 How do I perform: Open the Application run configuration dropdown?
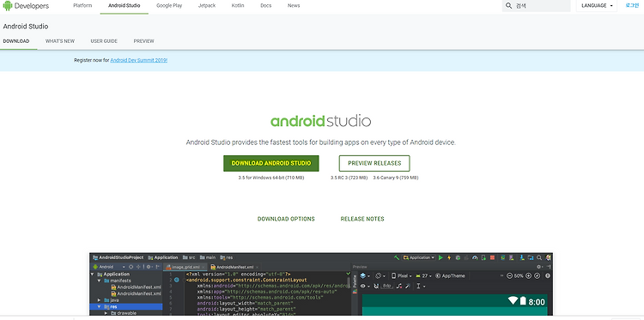(418, 257)
